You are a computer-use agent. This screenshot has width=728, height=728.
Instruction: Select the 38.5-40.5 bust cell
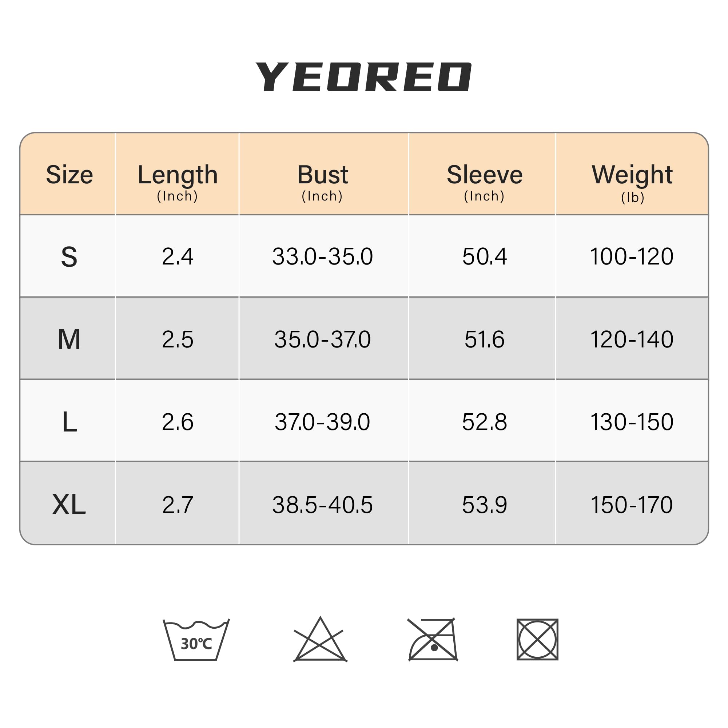coord(323,505)
